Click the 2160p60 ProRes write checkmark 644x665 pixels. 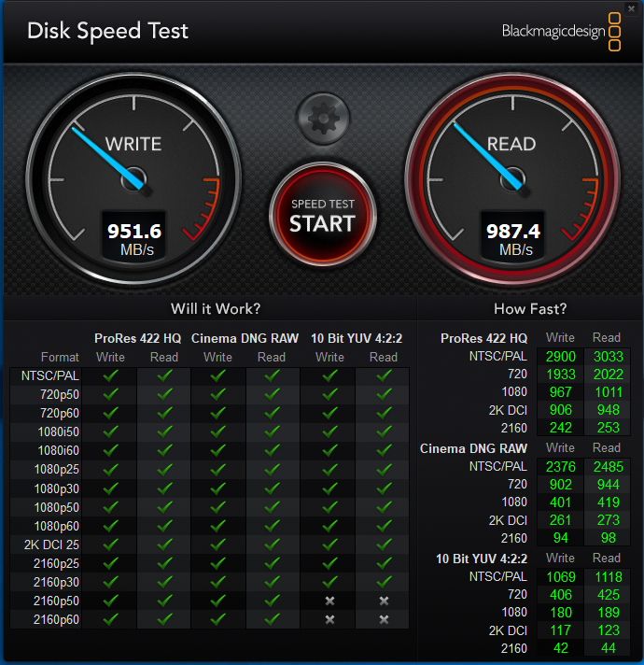point(110,619)
